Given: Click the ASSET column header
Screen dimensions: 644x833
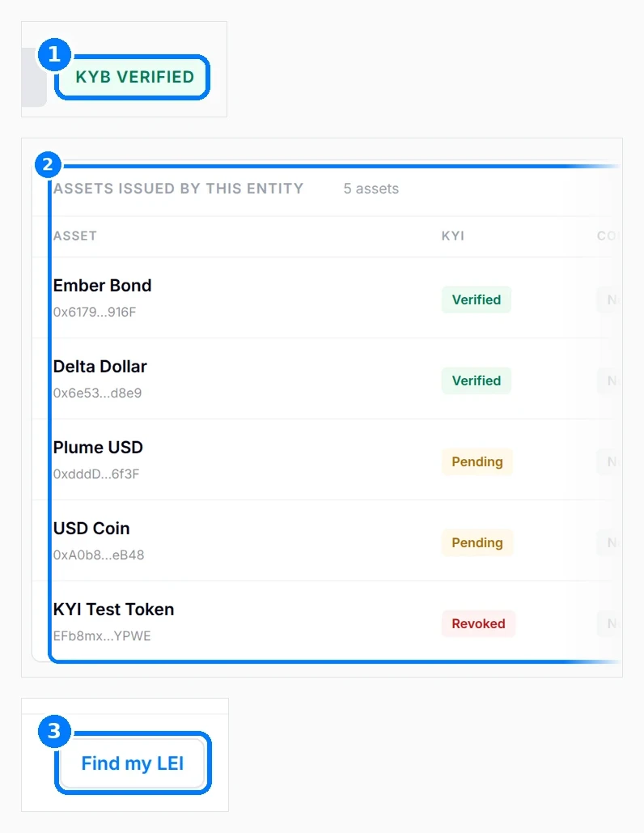Looking at the screenshot, I should (75, 236).
